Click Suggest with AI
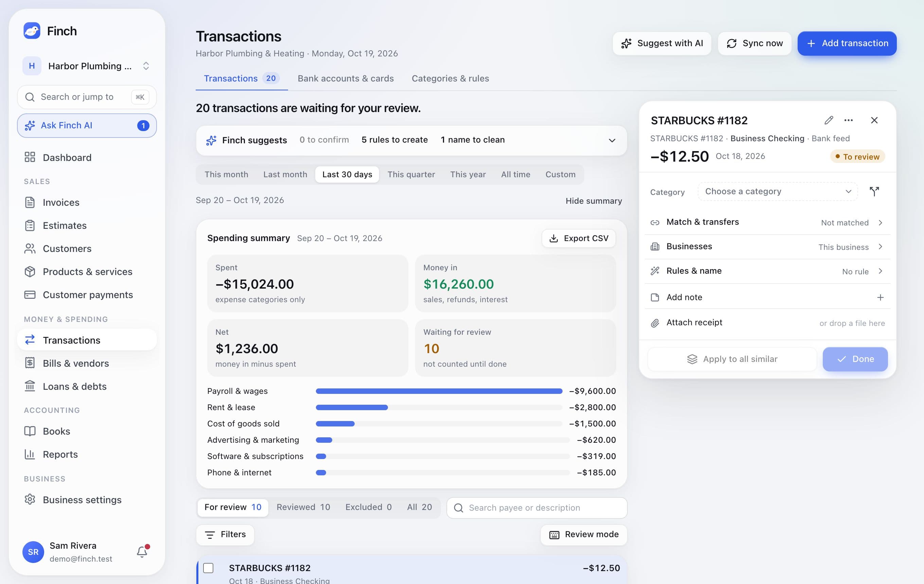This screenshot has height=584, width=924. [x=661, y=43]
